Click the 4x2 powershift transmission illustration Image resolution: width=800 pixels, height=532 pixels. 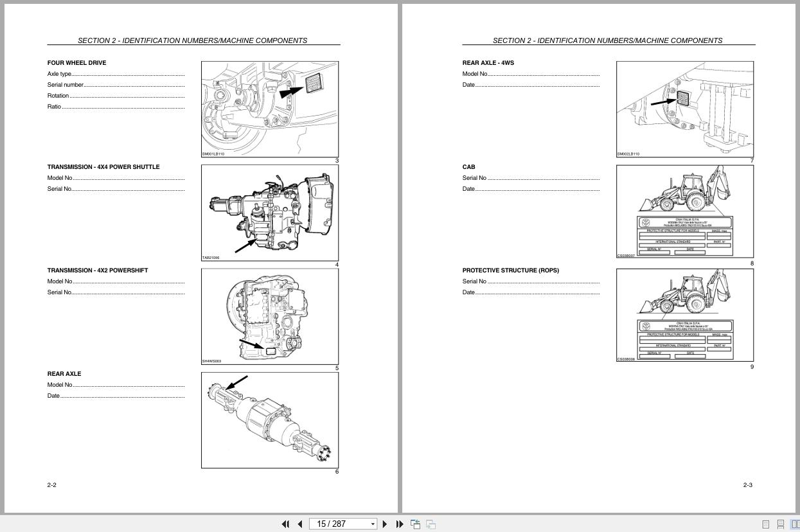coord(270,316)
